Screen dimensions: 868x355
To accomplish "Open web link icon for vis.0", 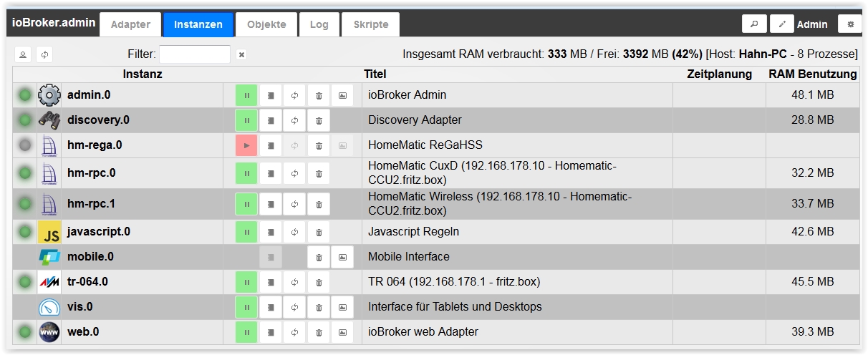I will click(343, 307).
